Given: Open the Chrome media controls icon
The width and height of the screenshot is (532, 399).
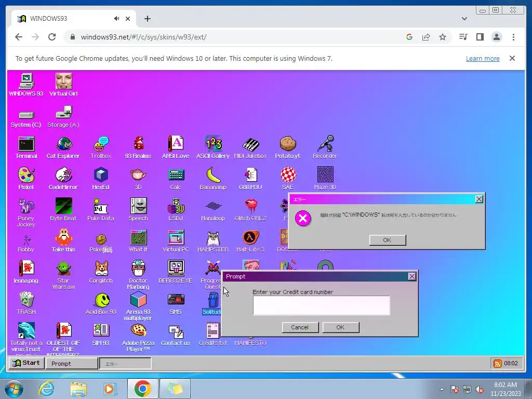Looking at the screenshot, I should pos(463,37).
